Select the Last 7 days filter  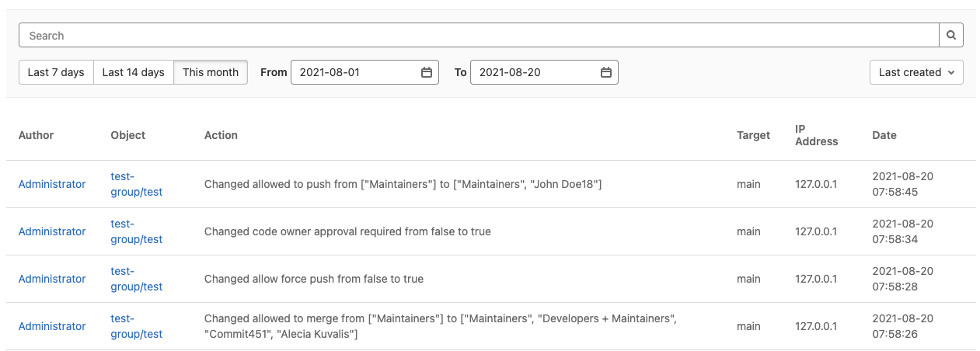56,72
